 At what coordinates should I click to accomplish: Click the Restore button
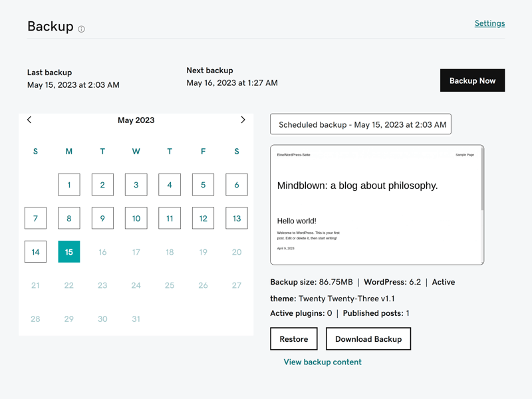point(294,338)
